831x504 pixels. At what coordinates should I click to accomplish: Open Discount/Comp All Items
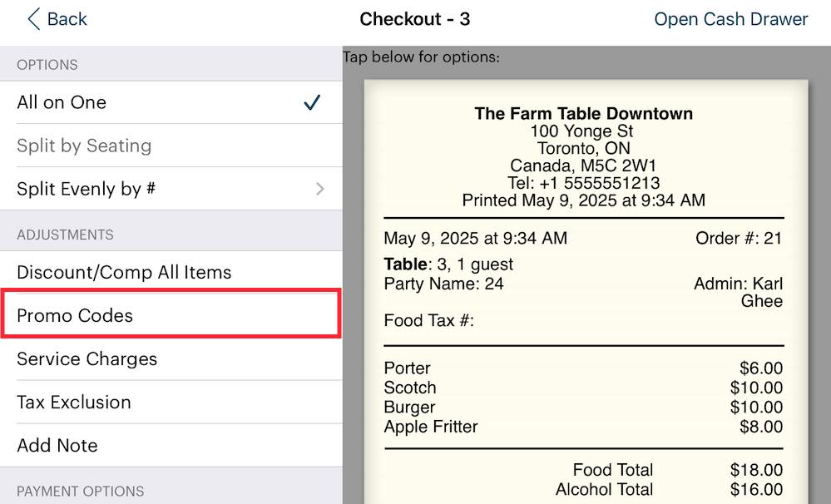[124, 272]
